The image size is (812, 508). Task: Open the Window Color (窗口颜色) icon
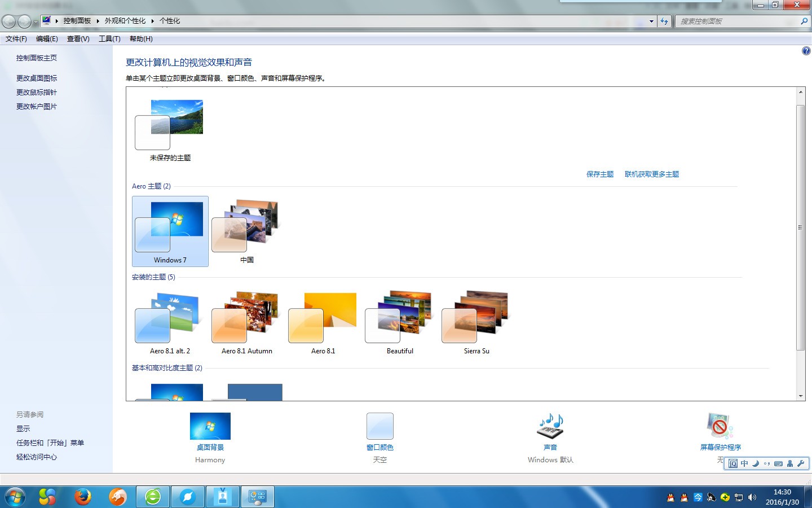[379, 426]
